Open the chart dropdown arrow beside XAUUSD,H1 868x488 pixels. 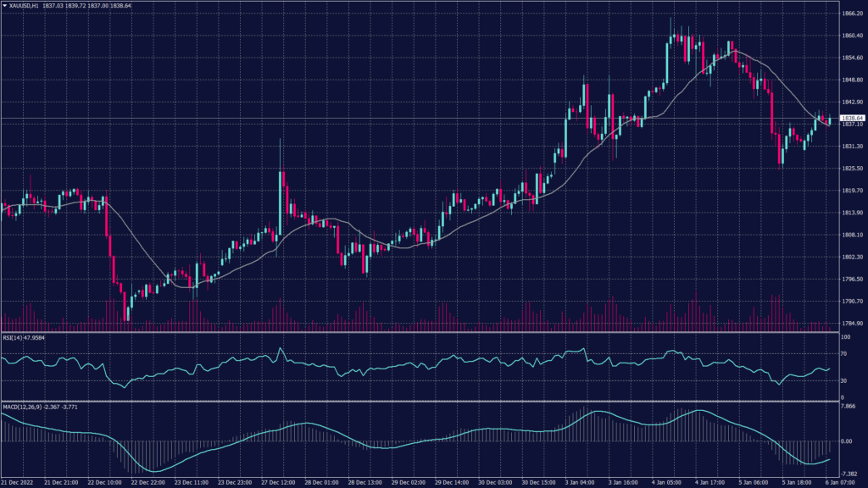pyautogui.click(x=5, y=5)
